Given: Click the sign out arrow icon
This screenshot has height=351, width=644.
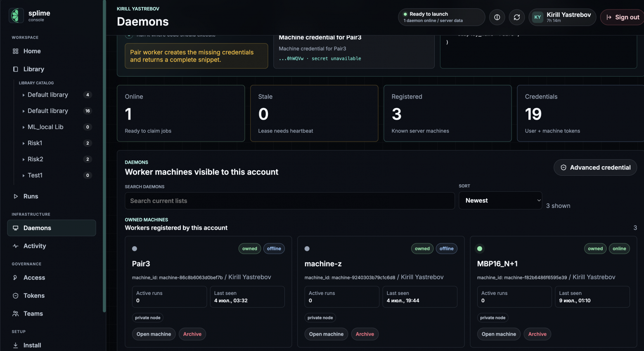Looking at the screenshot, I should pos(609,17).
